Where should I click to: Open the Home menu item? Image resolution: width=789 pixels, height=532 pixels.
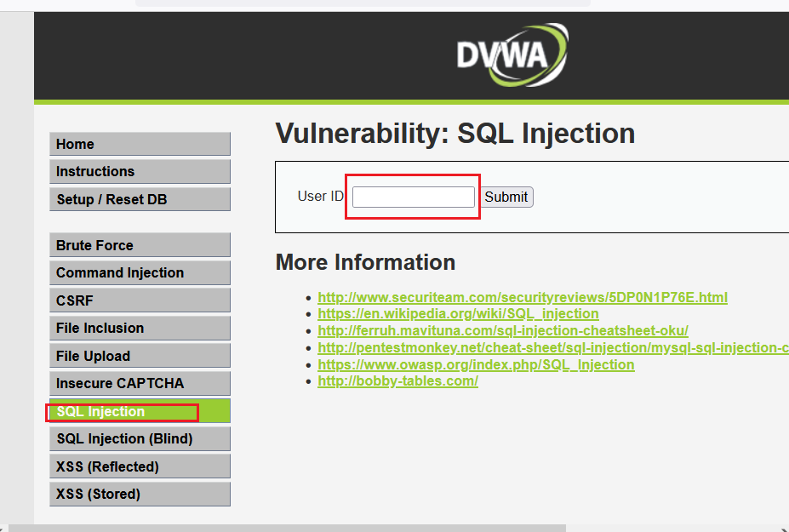coord(140,144)
